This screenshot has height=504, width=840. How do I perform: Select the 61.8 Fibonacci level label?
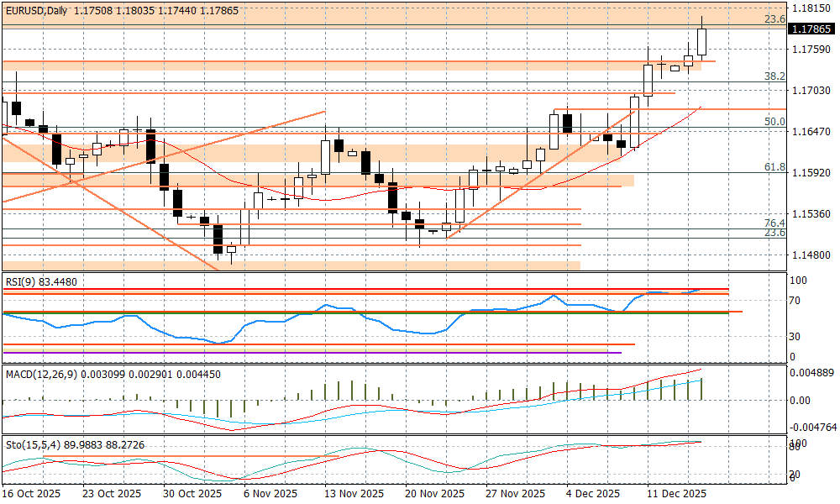tap(774, 167)
